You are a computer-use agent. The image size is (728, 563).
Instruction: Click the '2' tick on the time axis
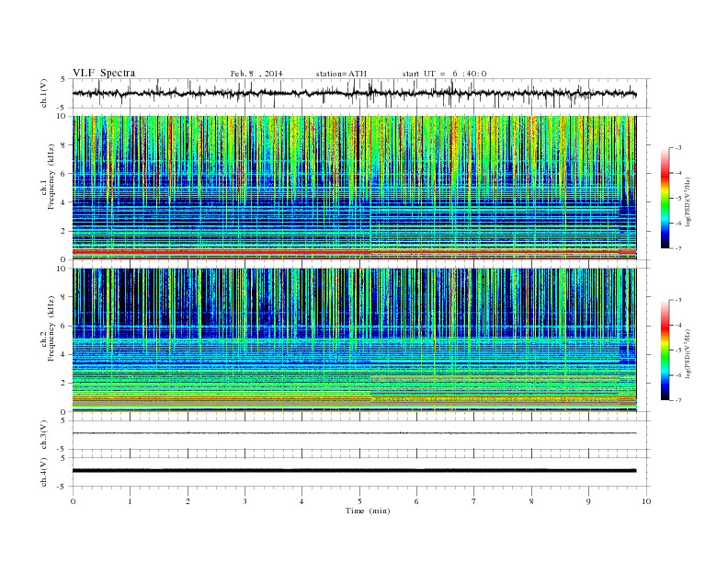pos(188,501)
